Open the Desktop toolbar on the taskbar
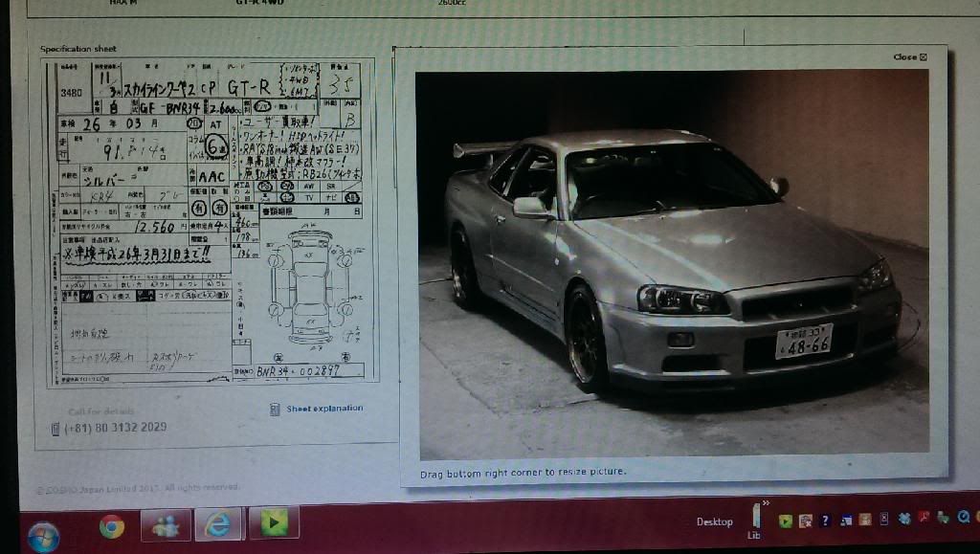 coord(714,521)
